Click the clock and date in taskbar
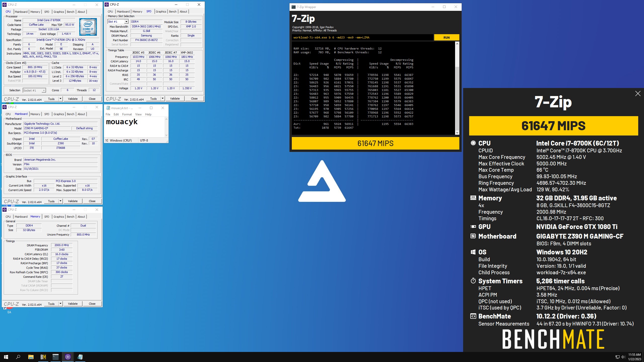The width and height of the screenshot is (644, 362). (634, 357)
